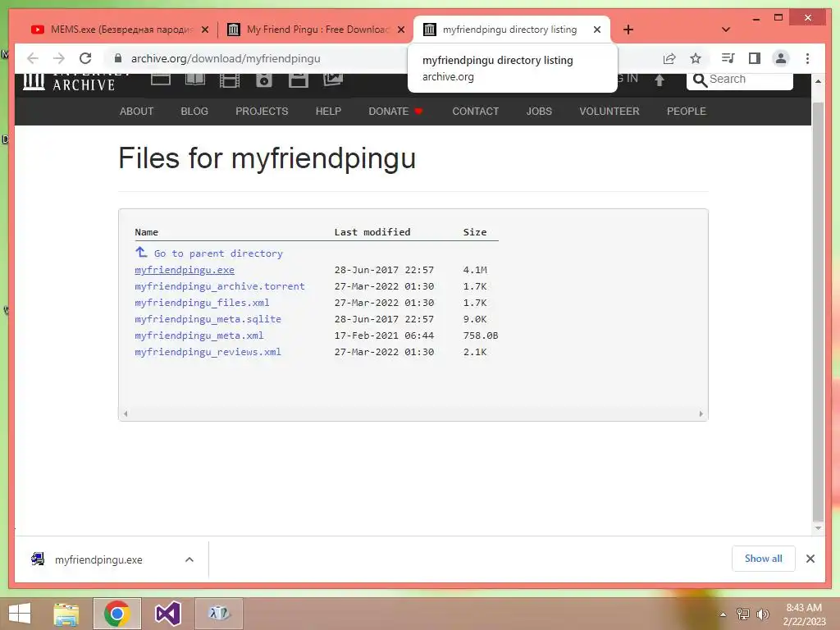The height and width of the screenshot is (630, 840).
Task: Open the ABOUT menu item
Action: click(137, 111)
